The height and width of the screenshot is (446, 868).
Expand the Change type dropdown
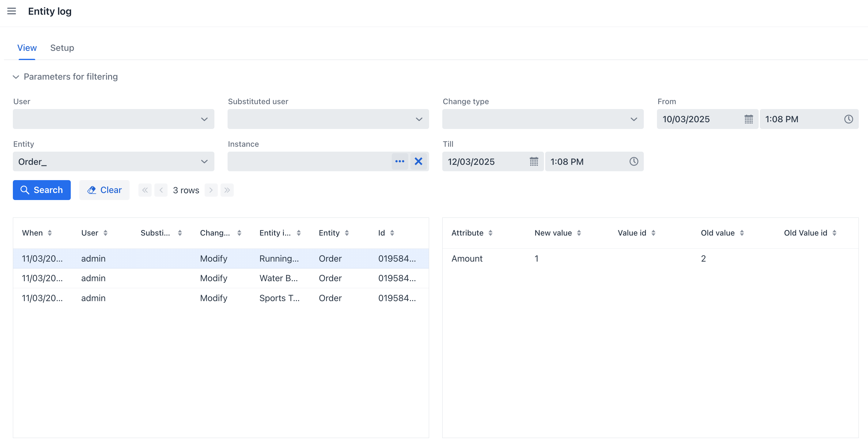(634, 119)
